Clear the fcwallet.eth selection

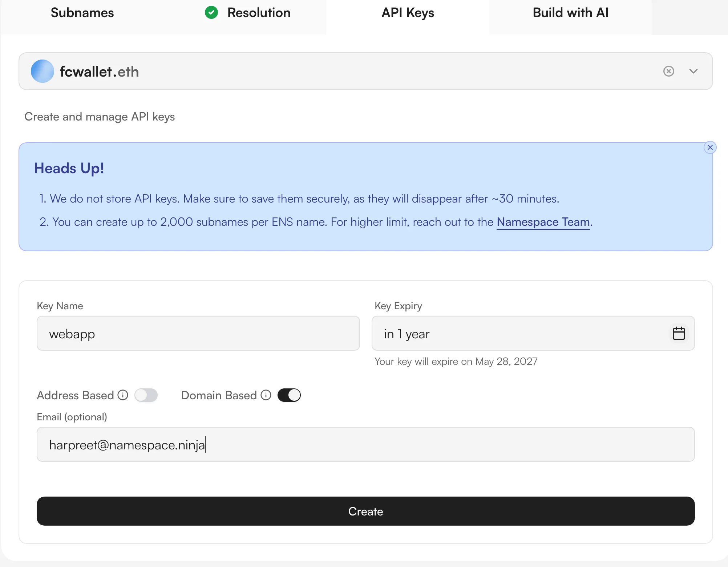click(x=668, y=71)
